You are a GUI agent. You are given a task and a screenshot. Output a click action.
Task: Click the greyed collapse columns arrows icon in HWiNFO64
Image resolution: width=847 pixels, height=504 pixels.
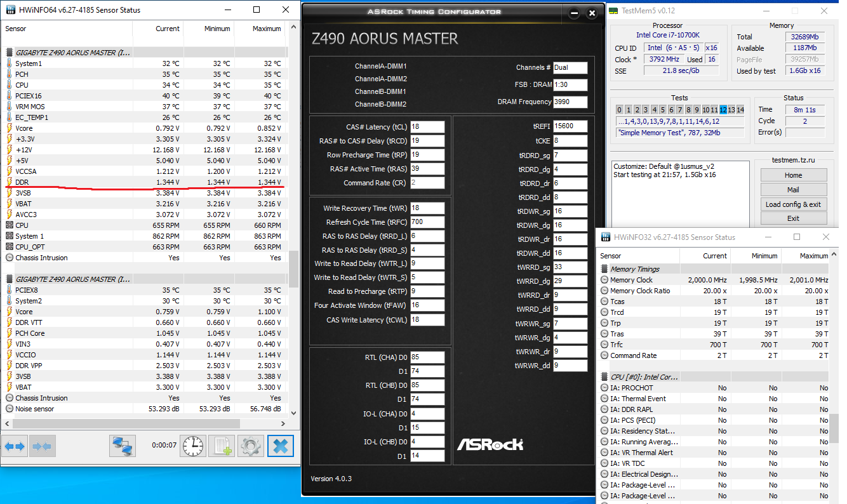[x=42, y=446]
